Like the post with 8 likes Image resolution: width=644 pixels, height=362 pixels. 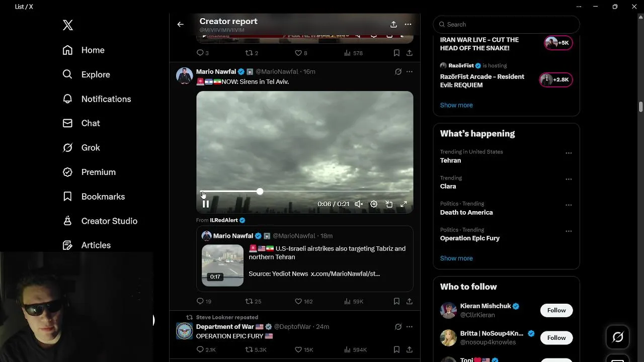click(x=301, y=53)
